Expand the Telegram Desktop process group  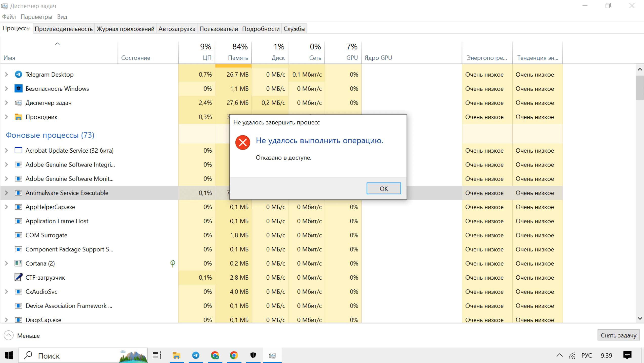click(7, 74)
